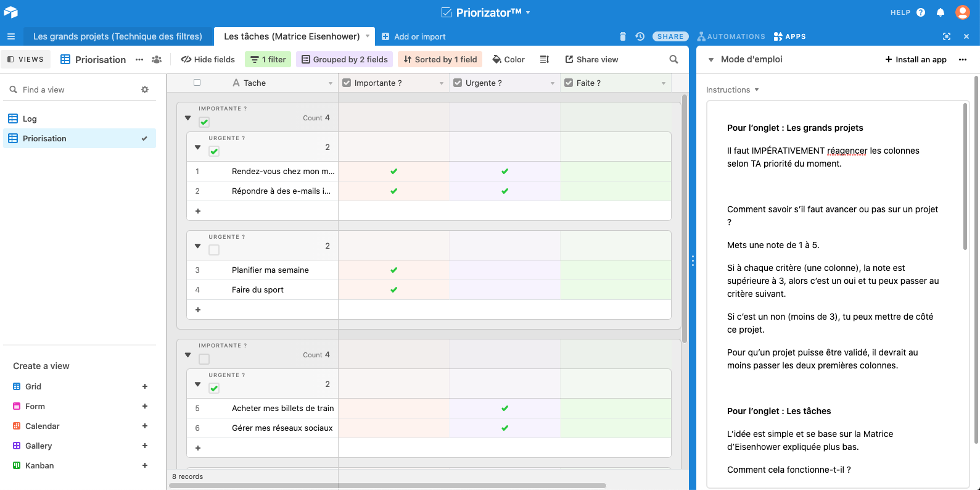The height and width of the screenshot is (490, 980).
Task: Open the trash bin icon
Action: point(622,36)
